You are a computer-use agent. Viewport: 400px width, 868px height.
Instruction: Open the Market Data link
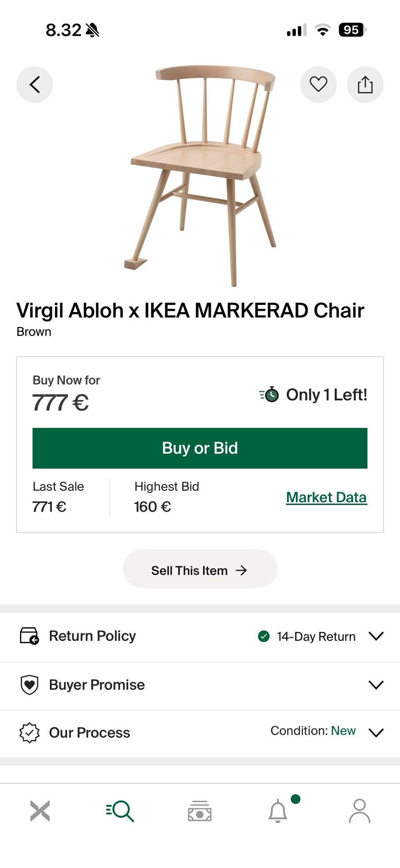(326, 497)
